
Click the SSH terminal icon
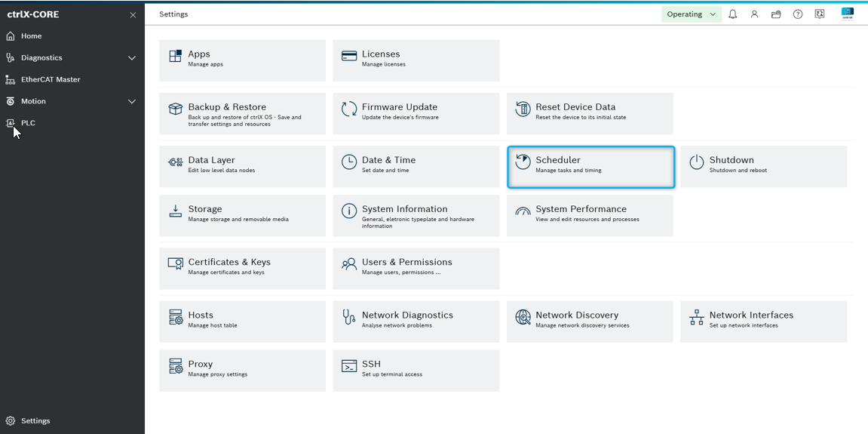(x=349, y=366)
